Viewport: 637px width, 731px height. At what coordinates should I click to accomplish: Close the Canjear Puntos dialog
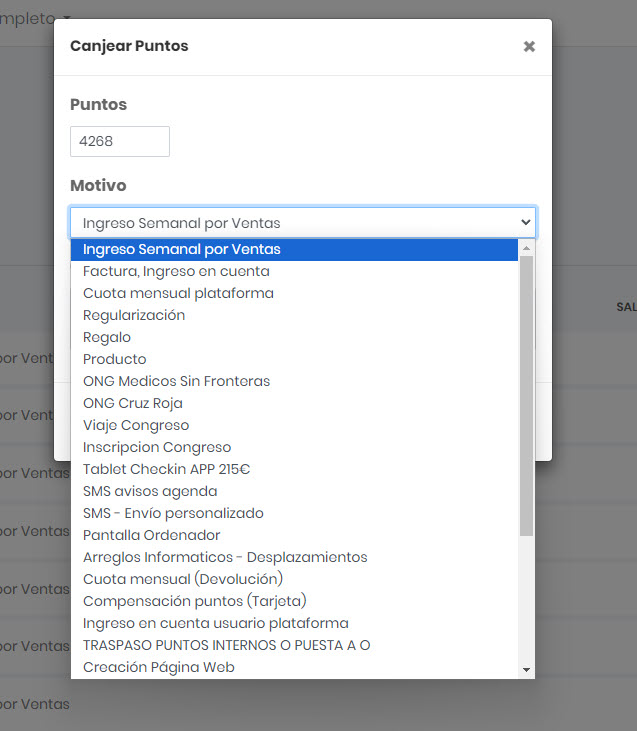529,46
